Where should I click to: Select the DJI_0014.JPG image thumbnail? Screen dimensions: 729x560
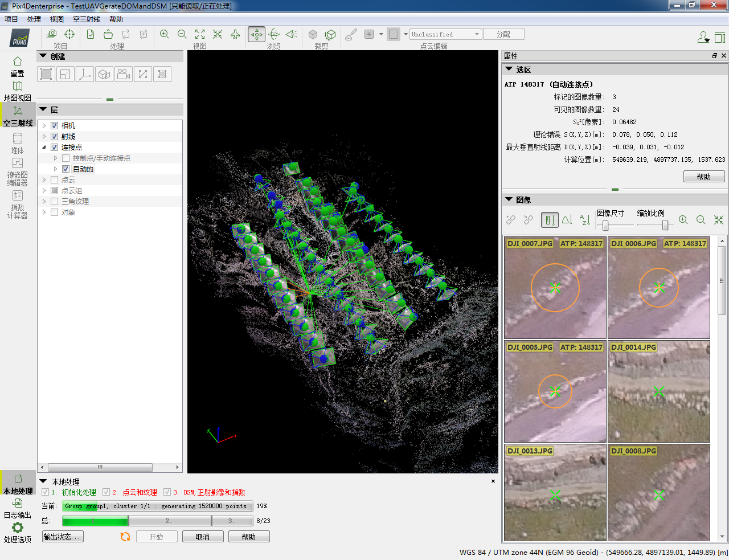point(659,391)
